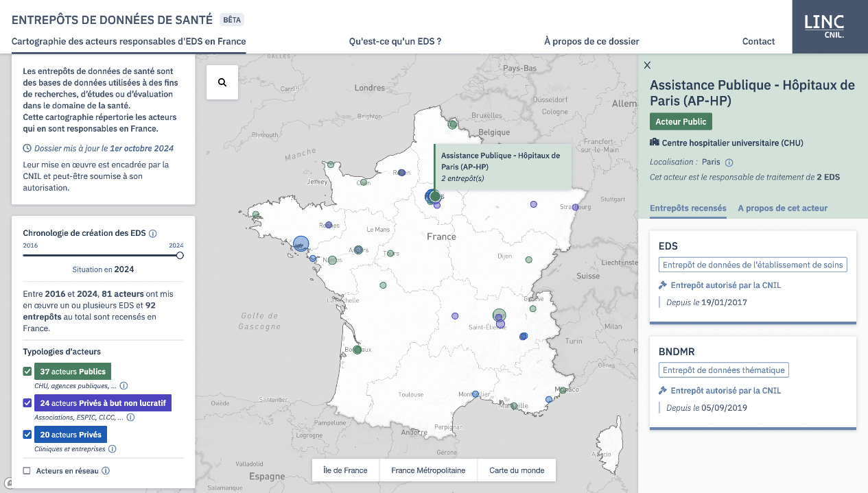
Task: Click the large blue map marker near Nantes
Action: (301, 244)
